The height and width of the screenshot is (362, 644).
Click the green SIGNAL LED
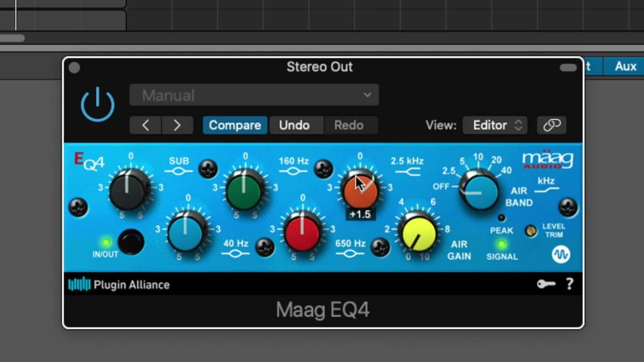(x=501, y=244)
